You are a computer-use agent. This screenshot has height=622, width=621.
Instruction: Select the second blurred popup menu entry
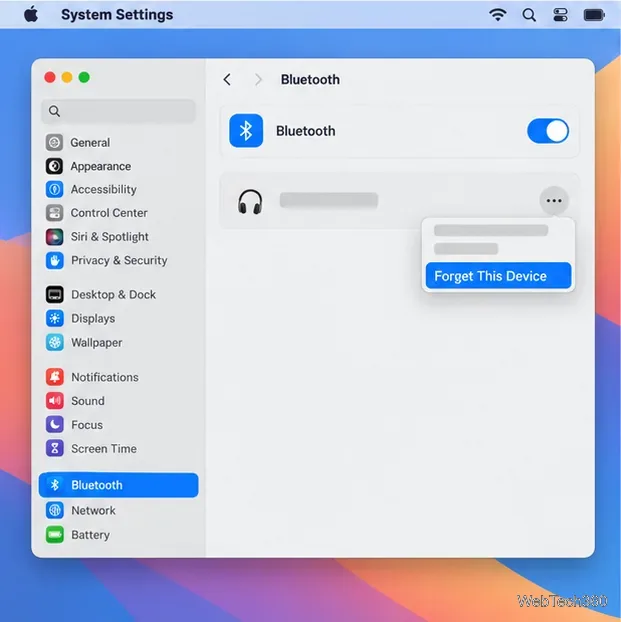[x=466, y=249]
